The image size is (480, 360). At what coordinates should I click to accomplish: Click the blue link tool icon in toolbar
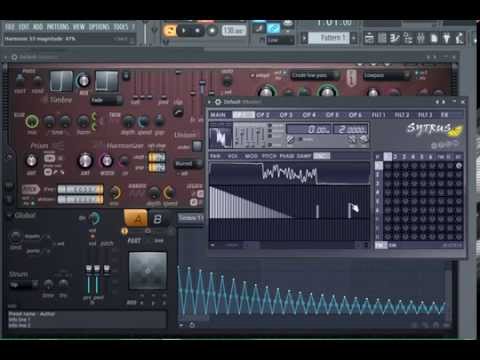point(273,29)
